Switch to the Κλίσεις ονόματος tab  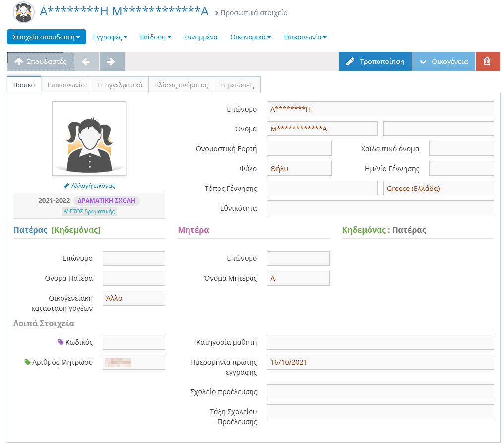(x=181, y=85)
